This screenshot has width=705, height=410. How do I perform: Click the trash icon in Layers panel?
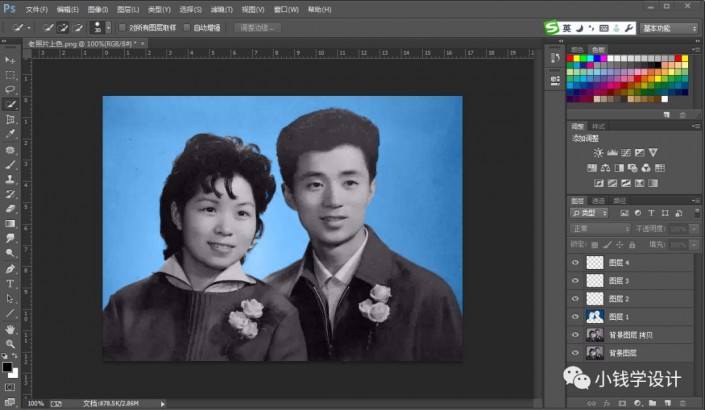(683, 402)
